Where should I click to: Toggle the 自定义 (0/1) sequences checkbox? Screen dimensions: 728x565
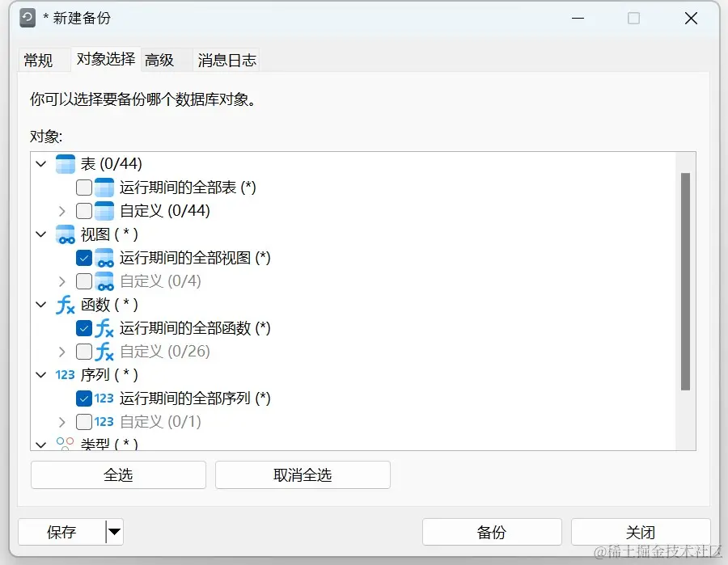click(84, 422)
